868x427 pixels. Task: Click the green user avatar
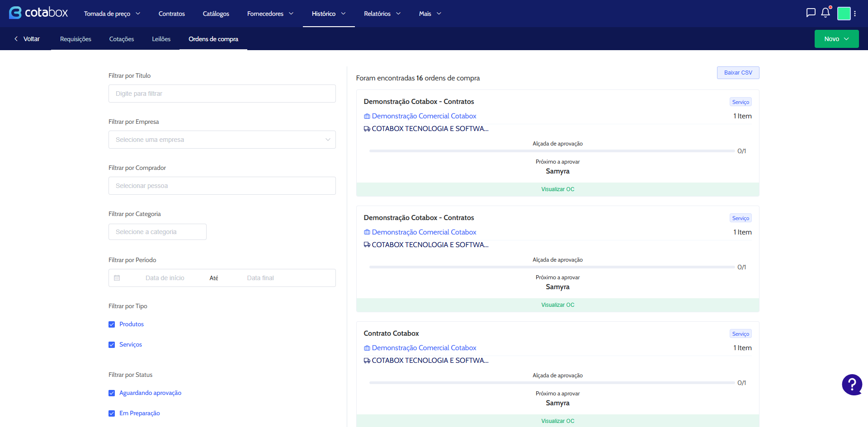pyautogui.click(x=844, y=14)
